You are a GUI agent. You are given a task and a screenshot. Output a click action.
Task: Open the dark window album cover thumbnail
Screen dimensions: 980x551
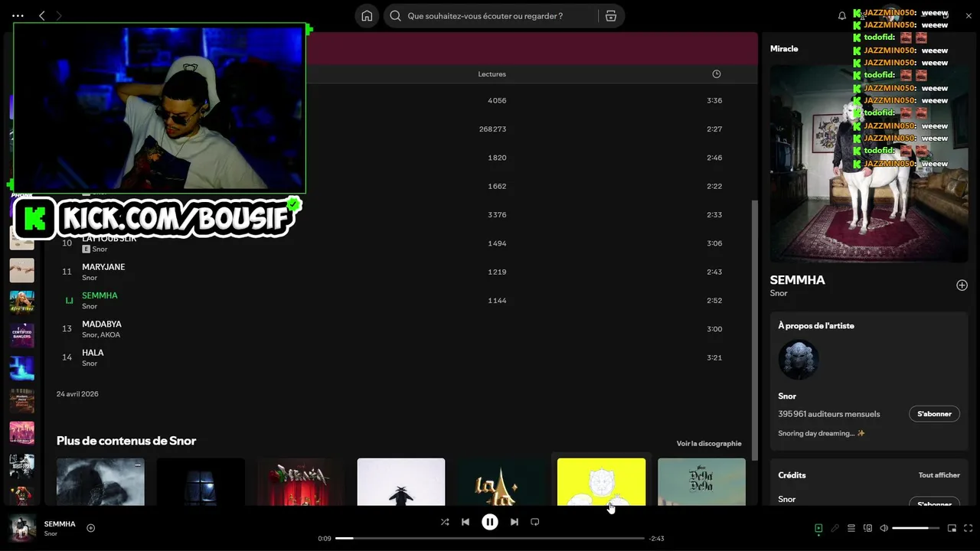201,482
